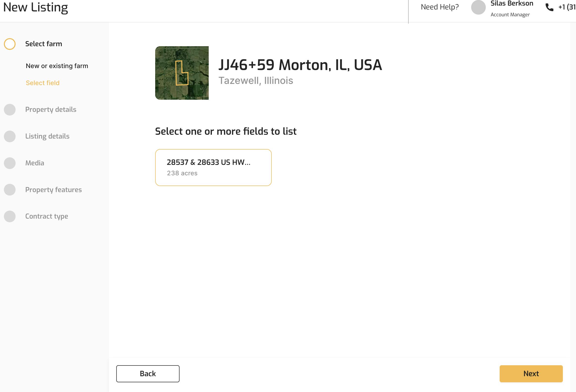Click the 'Property details' step icon
Viewport: 576px width, 392px height.
click(10, 109)
